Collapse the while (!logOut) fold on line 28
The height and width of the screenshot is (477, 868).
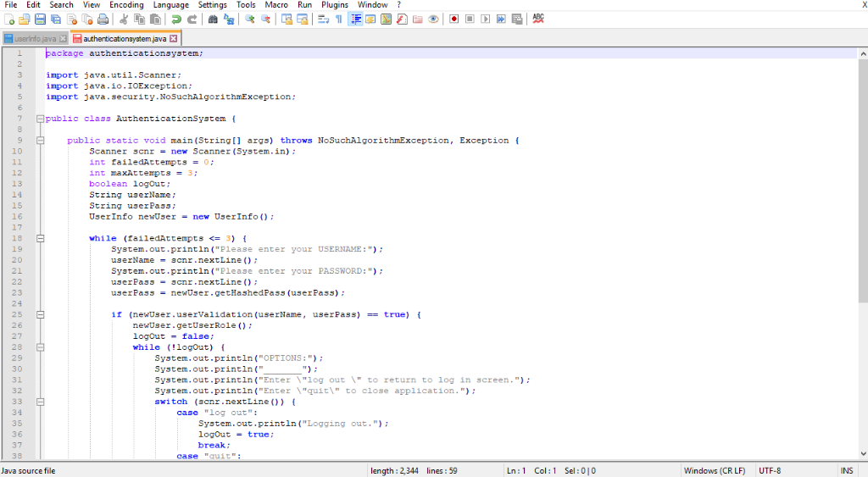coord(40,347)
